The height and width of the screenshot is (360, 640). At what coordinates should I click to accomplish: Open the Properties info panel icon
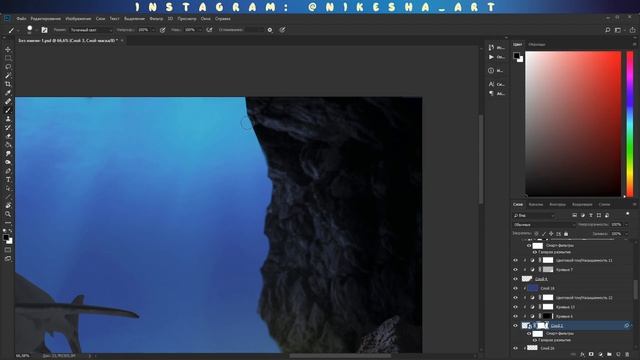(x=491, y=71)
